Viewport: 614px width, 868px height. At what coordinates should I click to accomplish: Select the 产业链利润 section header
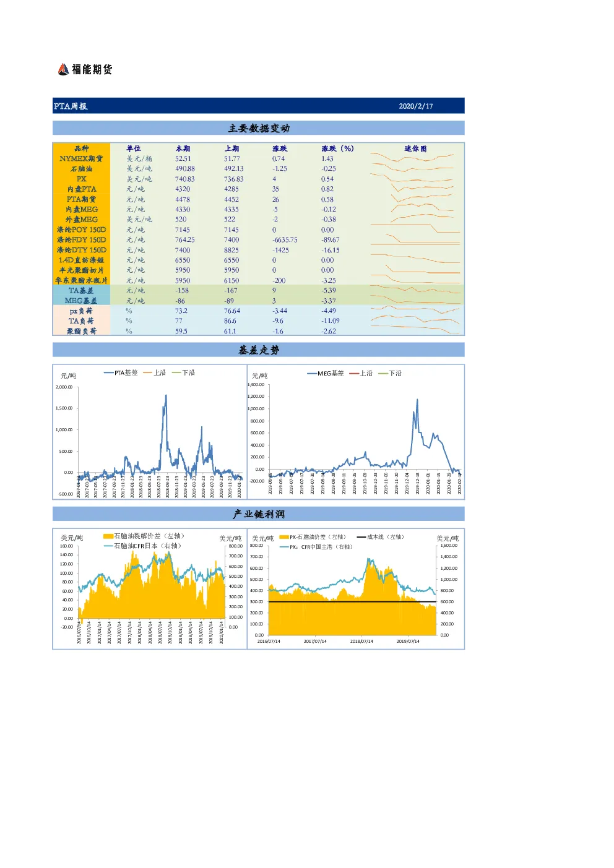(x=259, y=514)
